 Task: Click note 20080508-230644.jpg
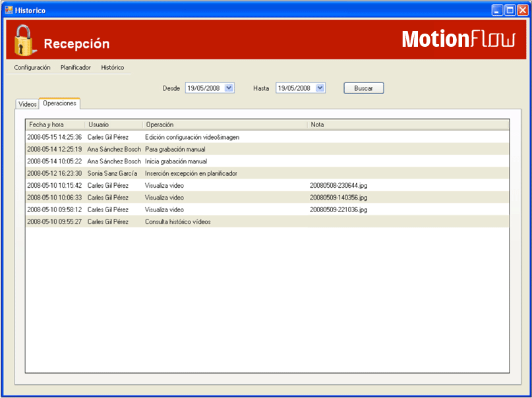click(338, 185)
